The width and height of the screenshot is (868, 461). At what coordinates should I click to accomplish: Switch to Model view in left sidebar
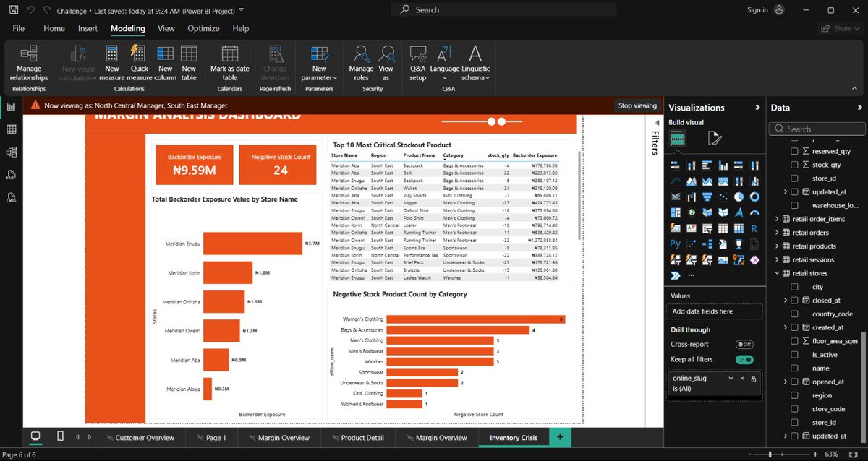pos(11,152)
